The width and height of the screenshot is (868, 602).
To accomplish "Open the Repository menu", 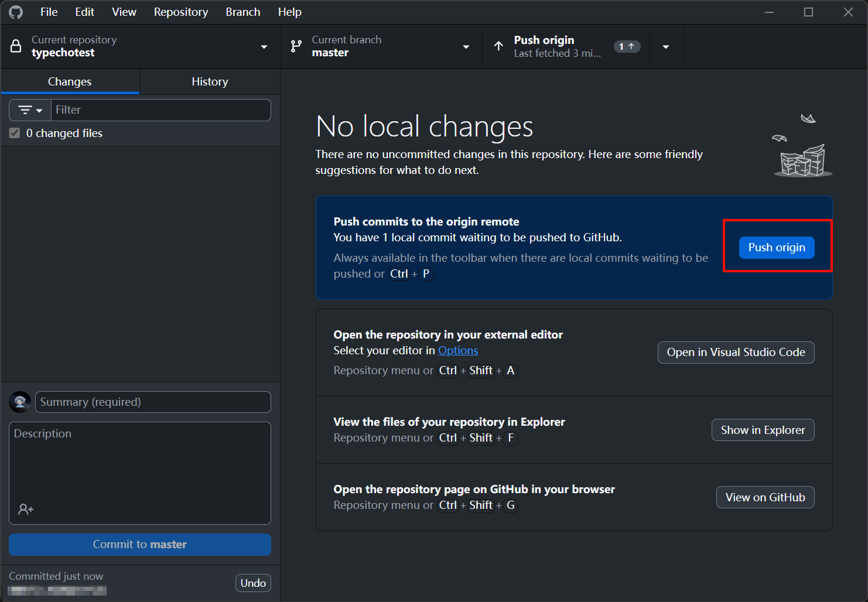I will [180, 12].
